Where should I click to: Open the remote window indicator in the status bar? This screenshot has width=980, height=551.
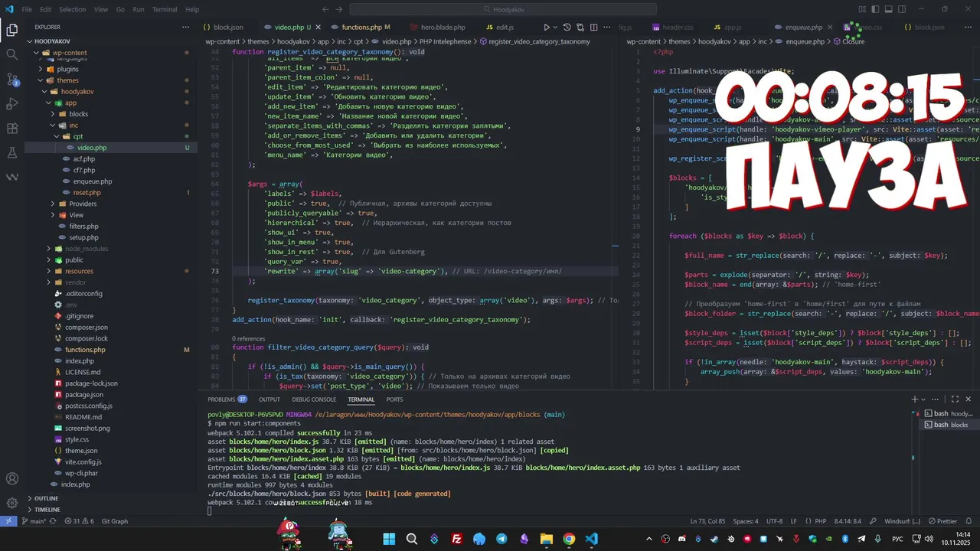pyautogui.click(x=8, y=521)
